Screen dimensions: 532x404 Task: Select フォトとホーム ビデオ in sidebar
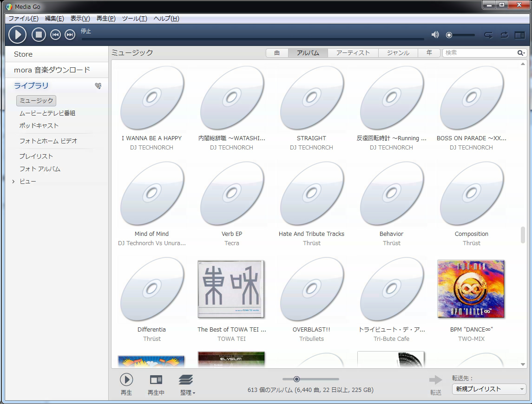click(48, 141)
